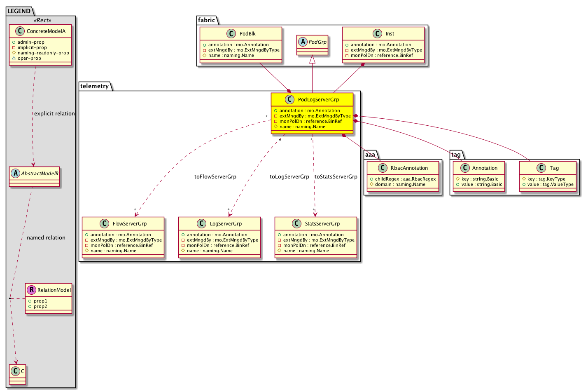
Task: Click the PodBlk class title
Action: coord(247,34)
